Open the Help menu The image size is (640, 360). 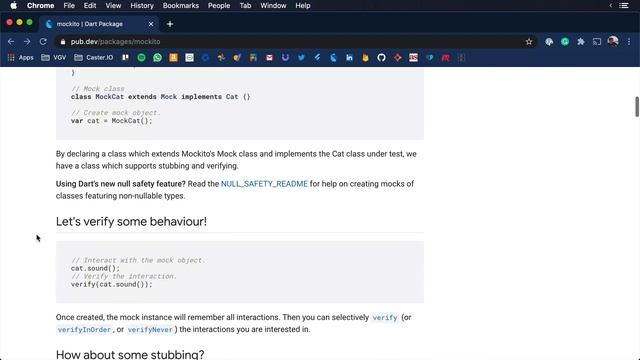pos(303,6)
